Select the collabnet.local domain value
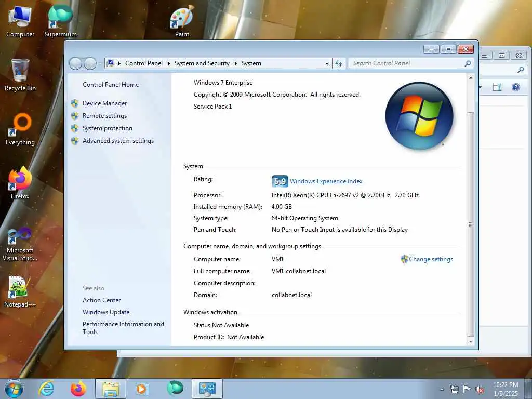The height and width of the screenshot is (399, 532). point(291,295)
